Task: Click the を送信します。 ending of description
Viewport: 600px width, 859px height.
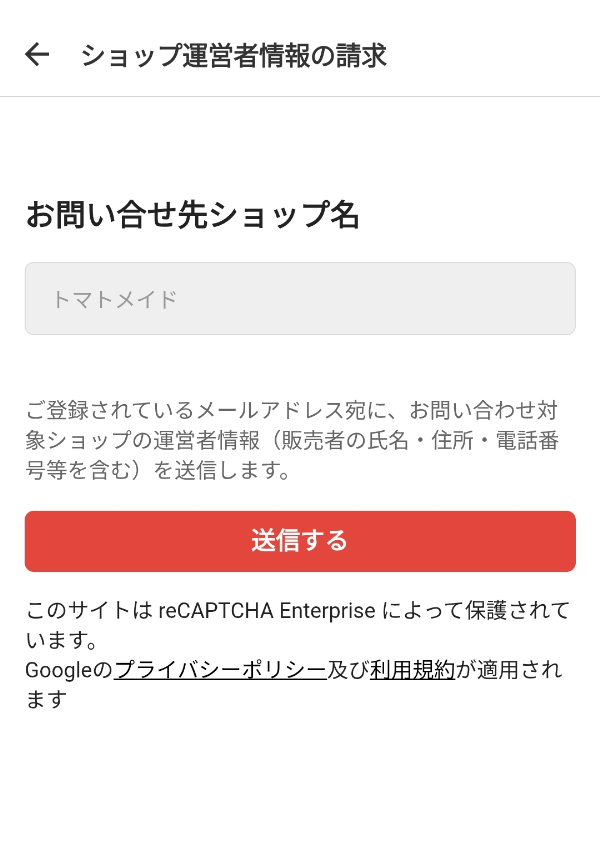Action: coord(222,470)
